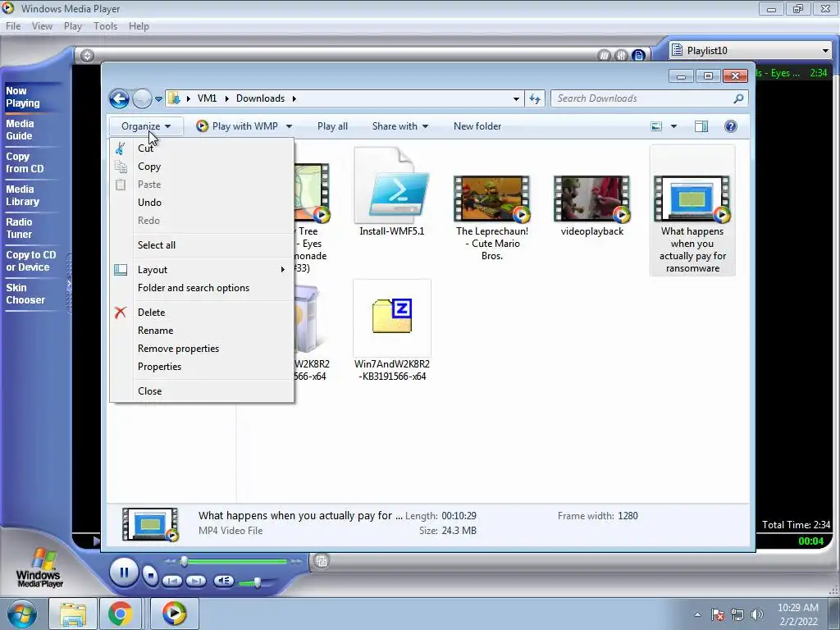Show hidden tray icons arrow
The width and height of the screenshot is (840, 630).
[697, 614]
